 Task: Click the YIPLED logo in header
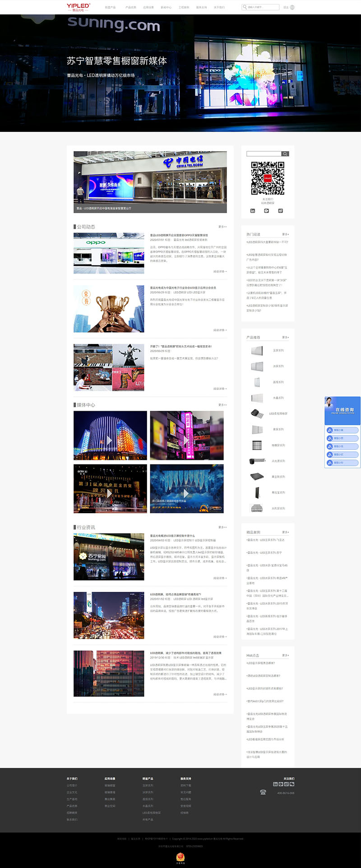click(x=79, y=7)
